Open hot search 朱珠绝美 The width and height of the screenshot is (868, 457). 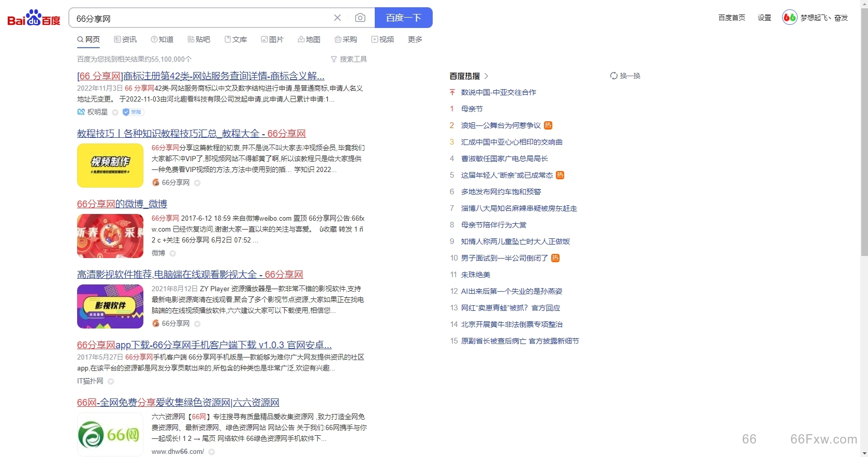[x=476, y=275]
